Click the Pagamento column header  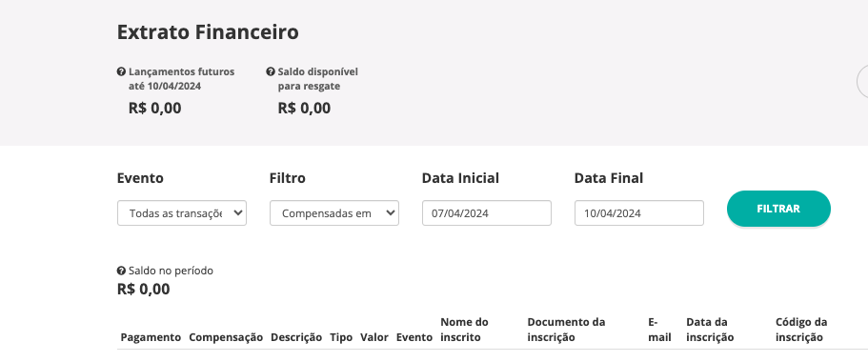point(151,337)
